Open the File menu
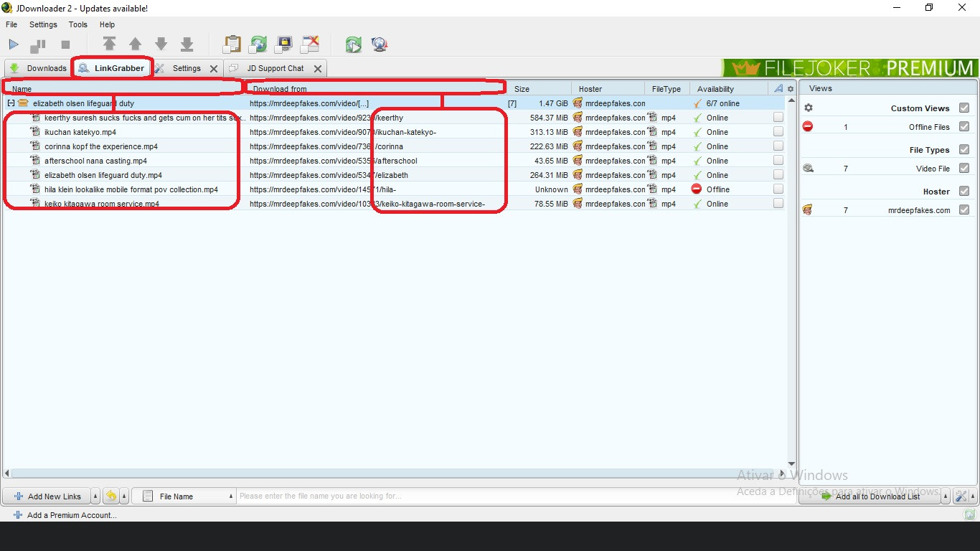Viewport: 980px width, 551px height. (x=11, y=24)
